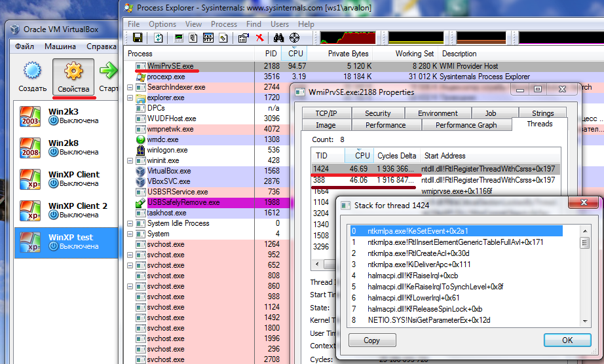The height and width of the screenshot is (364, 604).
Task: Open the Properties toolbar icon
Action: pos(244,38)
